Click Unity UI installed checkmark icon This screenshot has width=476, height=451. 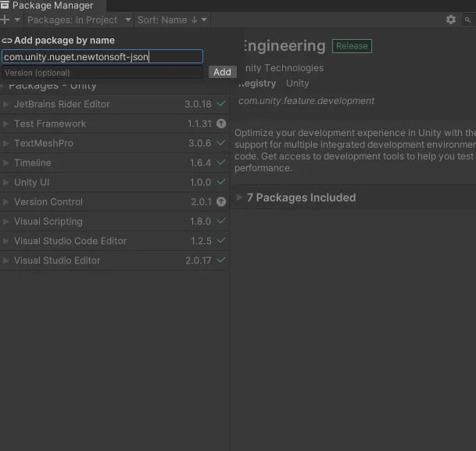click(x=221, y=182)
